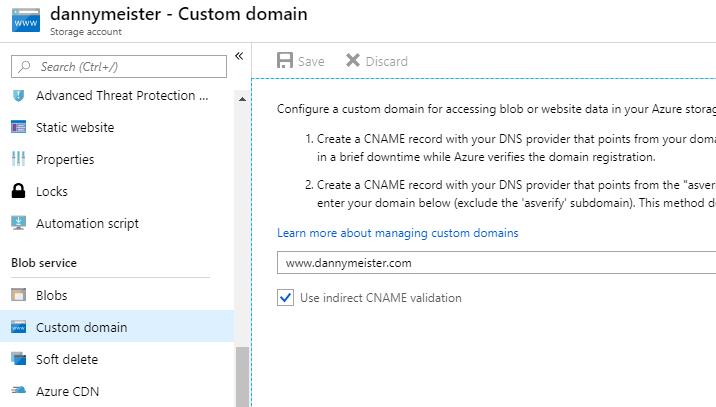This screenshot has height=407, width=716.
Task: Click the Save button label
Action: pyautogui.click(x=311, y=61)
